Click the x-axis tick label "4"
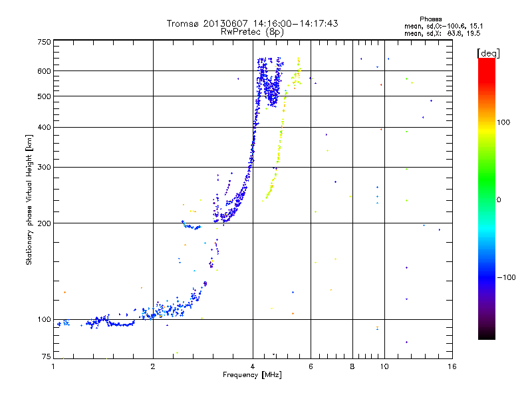Image resolution: width=532 pixels, height=399 pixels. 253,366
